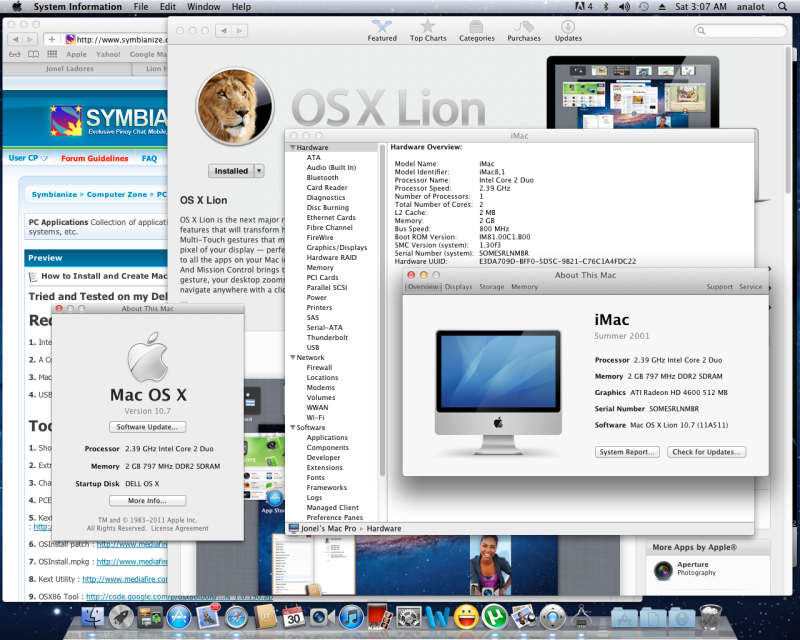Open the Trash in the Dock
800x640 pixels.
710,618
